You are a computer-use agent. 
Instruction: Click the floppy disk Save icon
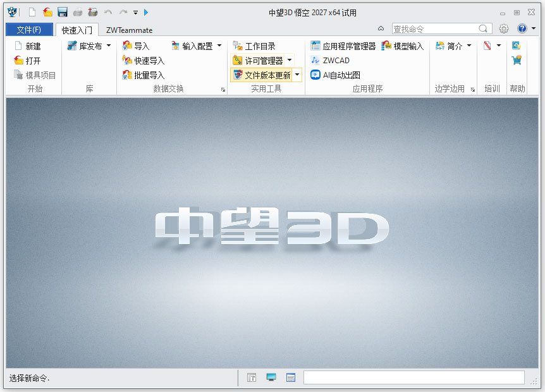(x=63, y=13)
